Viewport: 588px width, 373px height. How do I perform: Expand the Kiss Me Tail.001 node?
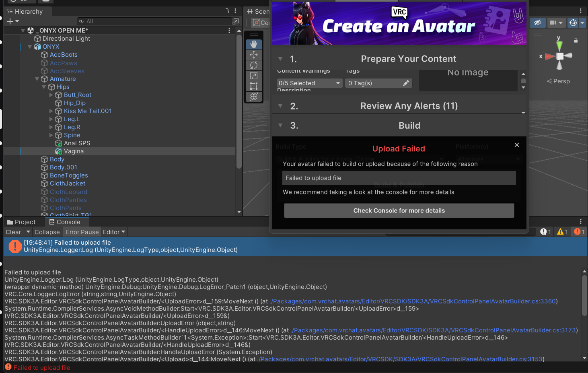coord(51,111)
